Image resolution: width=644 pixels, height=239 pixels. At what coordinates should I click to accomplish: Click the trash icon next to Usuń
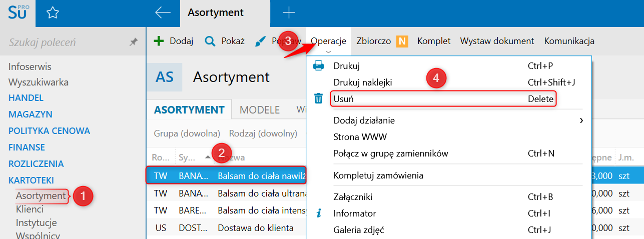(318, 98)
